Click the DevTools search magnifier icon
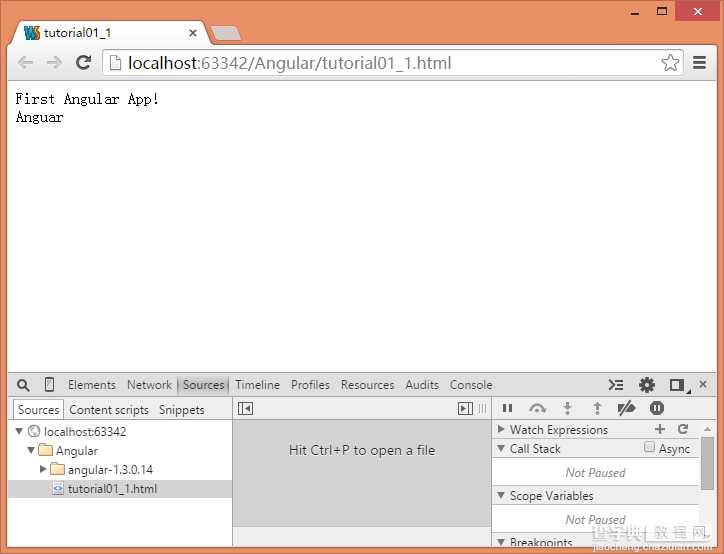Viewport: 724px width, 554px height. point(23,385)
